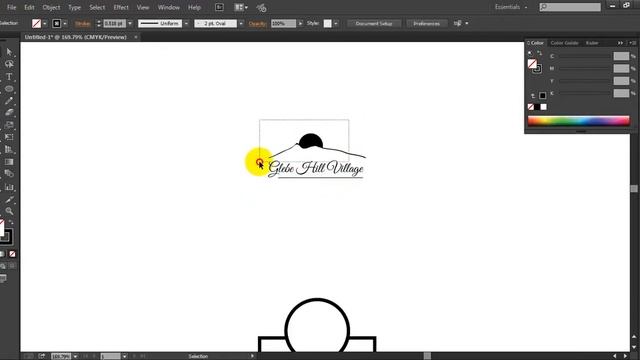Open the Help menu
The height and width of the screenshot is (360, 640).
[194, 7]
